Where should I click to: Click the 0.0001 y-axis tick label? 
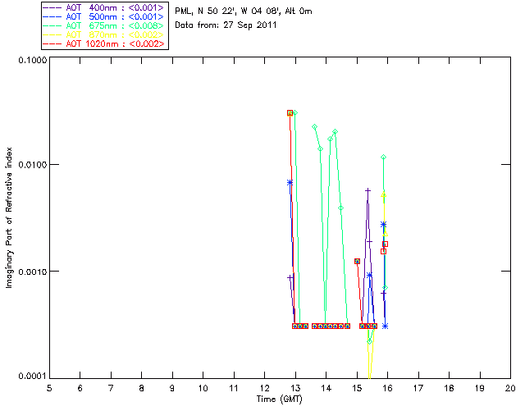[32, 377]
